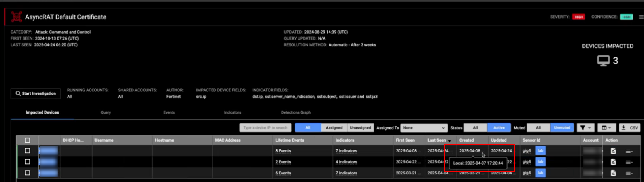Open the filter funnel dropdown

tap(585, 128)
